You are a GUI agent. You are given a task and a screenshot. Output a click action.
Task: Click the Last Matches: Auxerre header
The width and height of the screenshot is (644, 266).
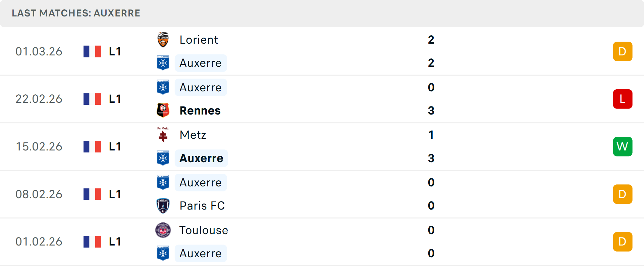76,13
